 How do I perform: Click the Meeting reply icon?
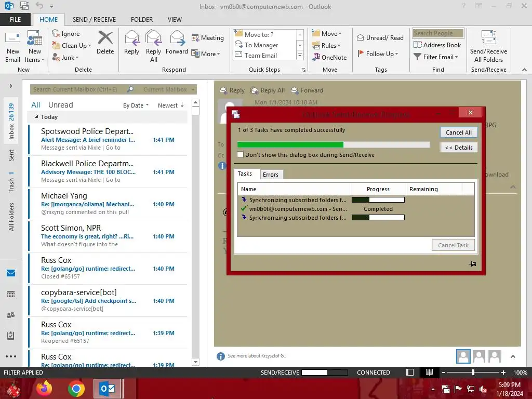pos(208,37)
